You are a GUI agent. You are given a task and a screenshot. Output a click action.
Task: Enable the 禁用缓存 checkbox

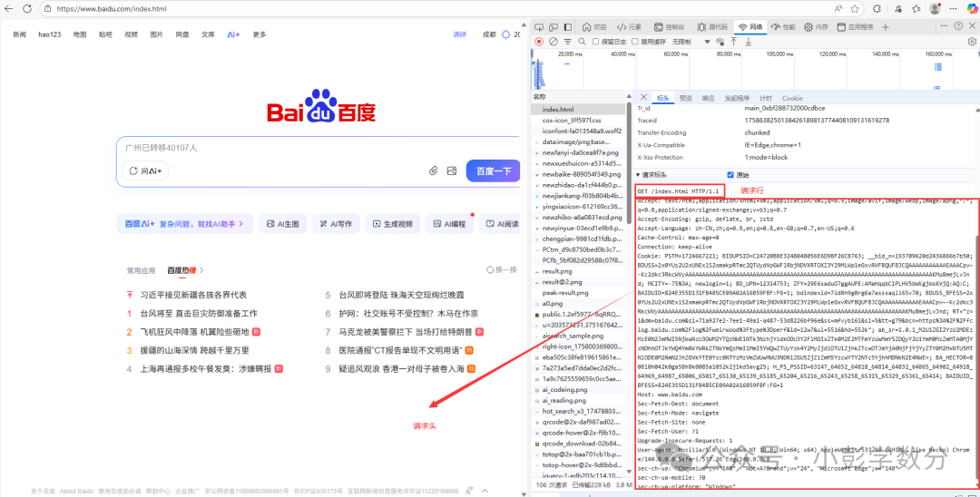[635, 42]
